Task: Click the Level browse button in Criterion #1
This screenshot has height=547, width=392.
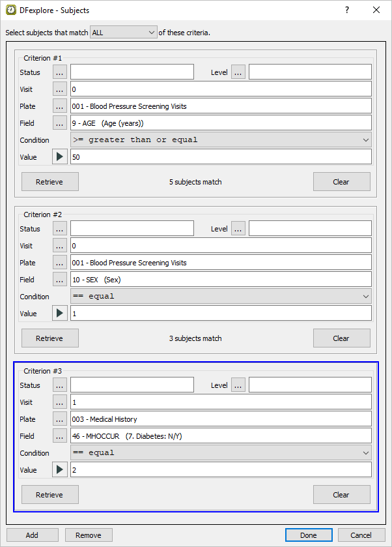Action: 238,72
